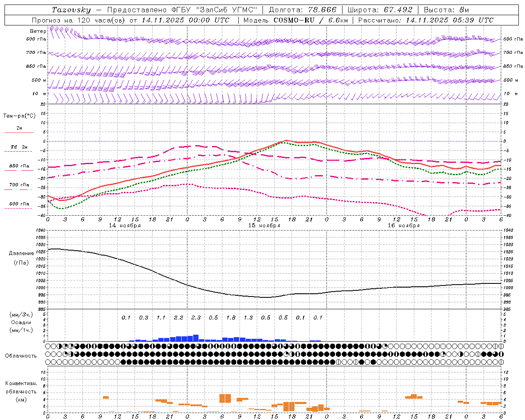Click the "(мм/3ч.)" precipitation unit label
Image resolution: width=525 pixels, height=420 pixels.
coord(21,315)
